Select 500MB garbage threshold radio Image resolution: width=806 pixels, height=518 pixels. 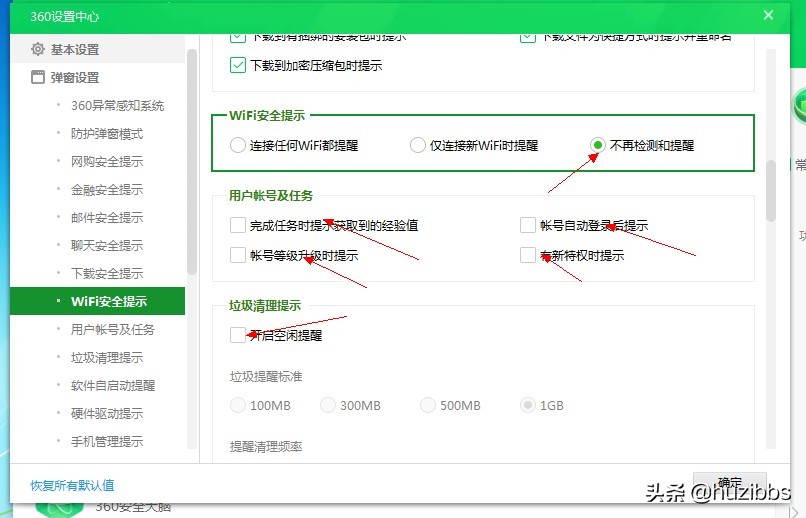(x=428, y=405)
